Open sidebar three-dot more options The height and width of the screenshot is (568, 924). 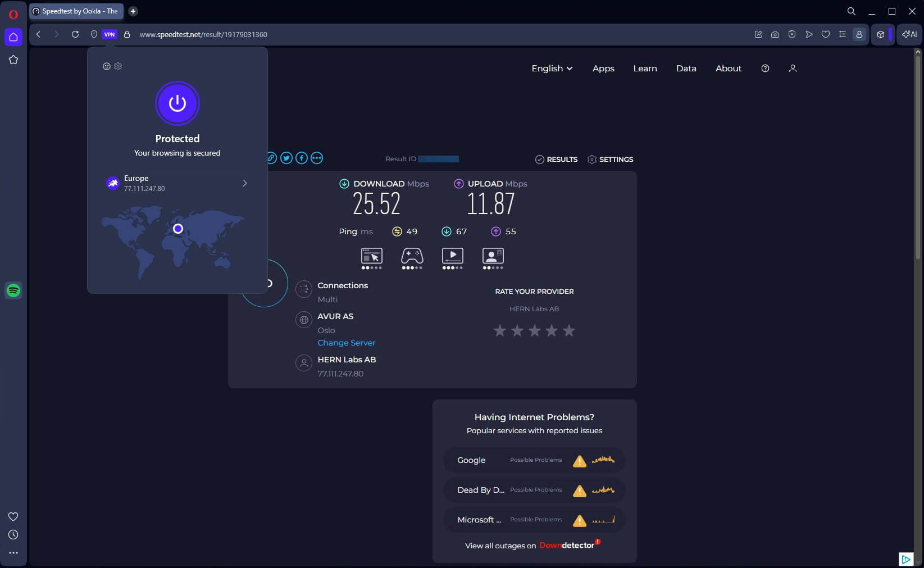click(13, 553)
